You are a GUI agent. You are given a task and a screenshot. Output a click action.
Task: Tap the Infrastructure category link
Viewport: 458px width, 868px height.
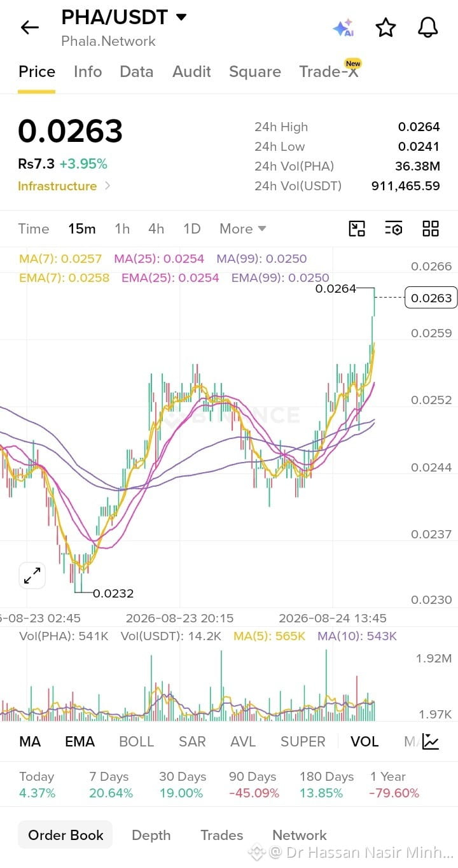tap(57, 186)
